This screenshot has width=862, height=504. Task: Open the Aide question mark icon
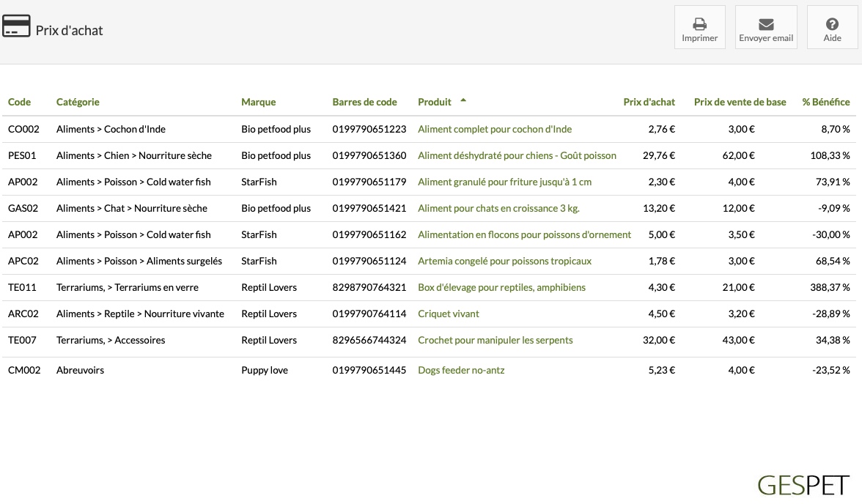pyautogui.click(x=832, y=24)
